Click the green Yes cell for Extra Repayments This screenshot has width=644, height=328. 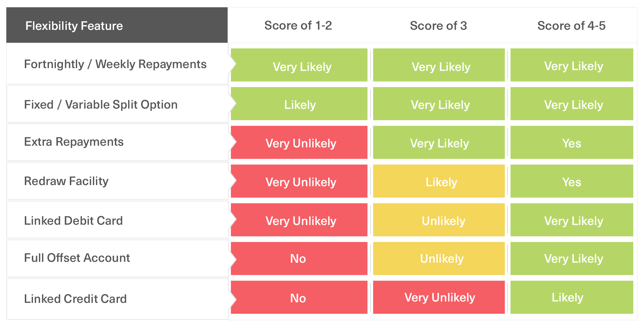pyautogui.click(x=572, y=142)
